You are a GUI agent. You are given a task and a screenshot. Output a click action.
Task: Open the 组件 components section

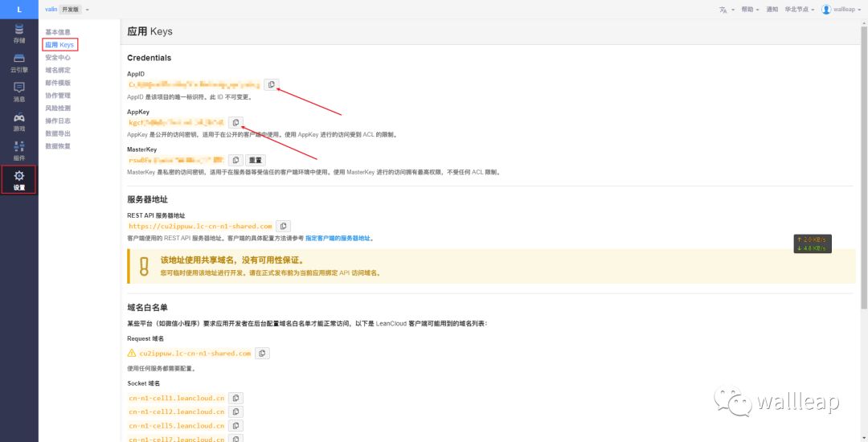click(19, 151)
